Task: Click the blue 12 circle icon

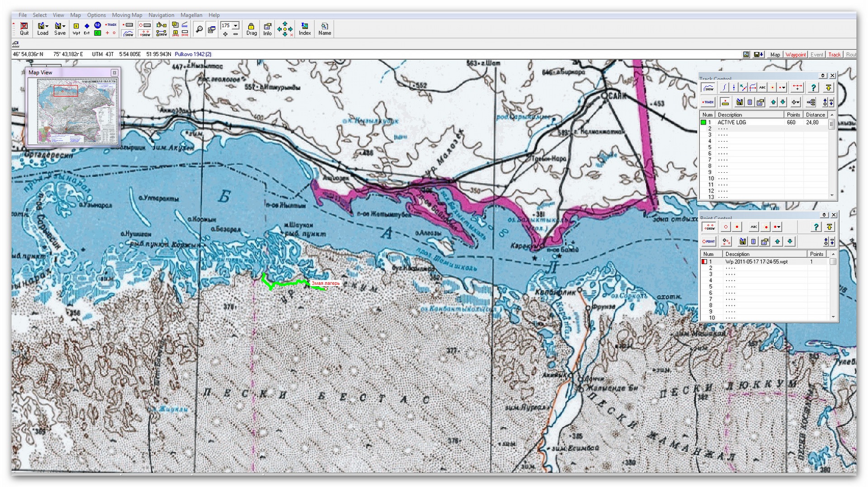Action: click(x=97, y=25)
